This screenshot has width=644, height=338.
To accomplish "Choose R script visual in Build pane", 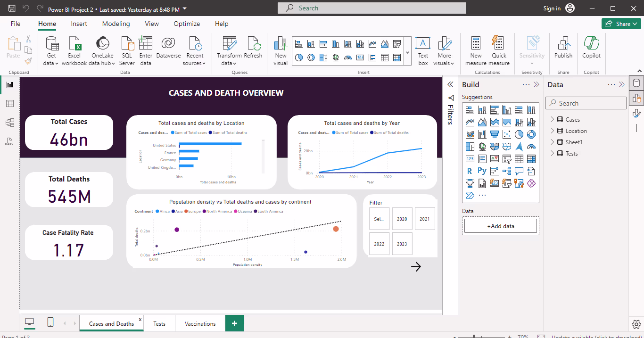I will (x=470, y=171).
